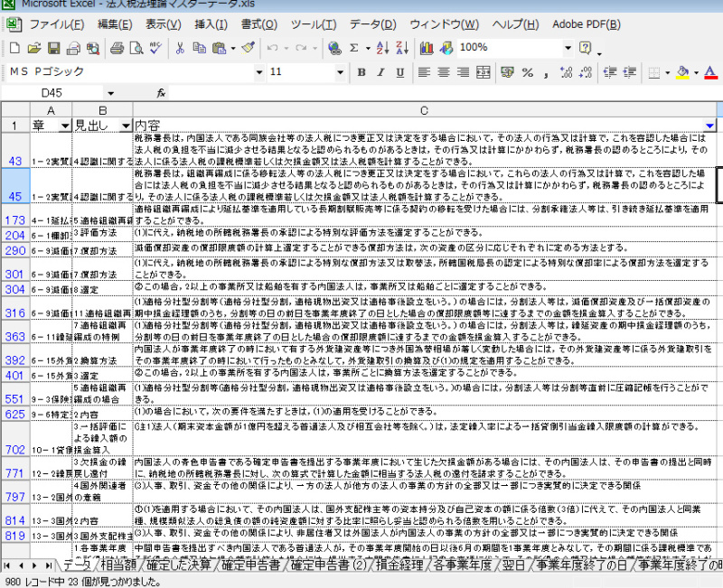Open the ファイル(F) menu
Viewport: 723px width, 588px height.
coord(57,24)
